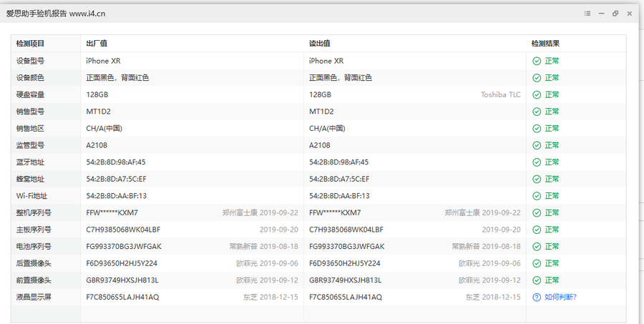This screenshot has height=324, width=644.
Task: Click read-out value CH/A(中国) cell
Action: pyautogui.click(x=327, y=128)
